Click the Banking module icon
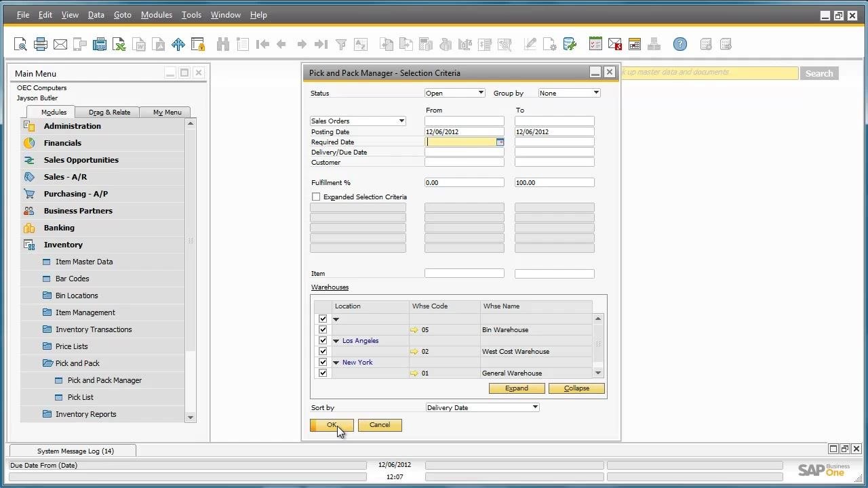868x488 pixels. click(29, 228)
